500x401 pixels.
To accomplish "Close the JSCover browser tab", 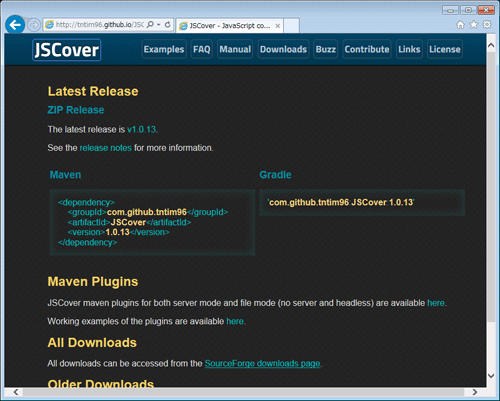I will click(278, 26).
